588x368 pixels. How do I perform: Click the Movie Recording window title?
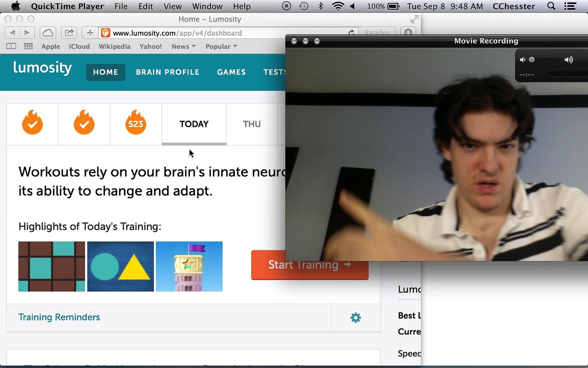coord(486,41)
